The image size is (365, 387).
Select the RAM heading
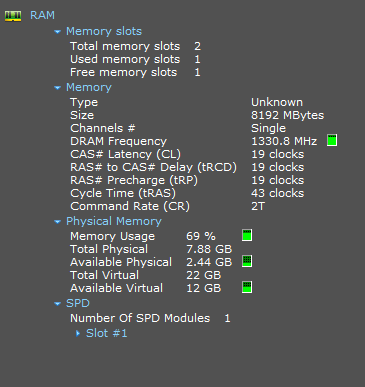[42, 15]
